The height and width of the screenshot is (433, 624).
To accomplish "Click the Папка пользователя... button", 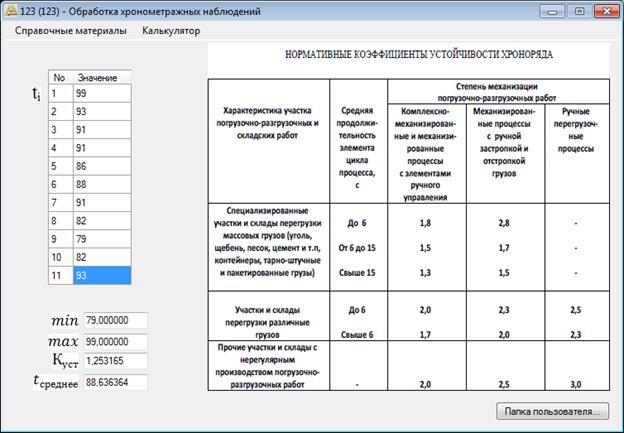I will pyautogui.click(x=552, y=411).
